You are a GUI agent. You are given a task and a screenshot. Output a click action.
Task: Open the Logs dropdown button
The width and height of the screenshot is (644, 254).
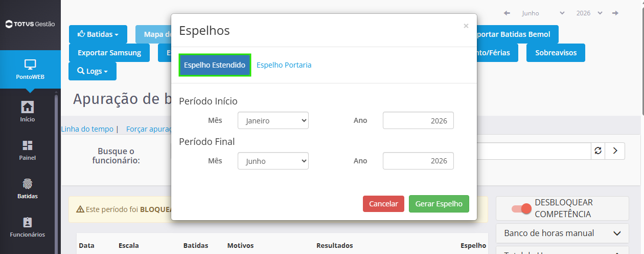(x=93, y=71)
